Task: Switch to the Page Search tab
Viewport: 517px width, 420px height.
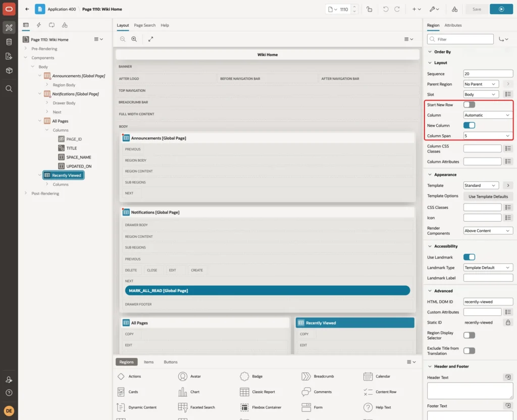Action: [x=144, y=25]
